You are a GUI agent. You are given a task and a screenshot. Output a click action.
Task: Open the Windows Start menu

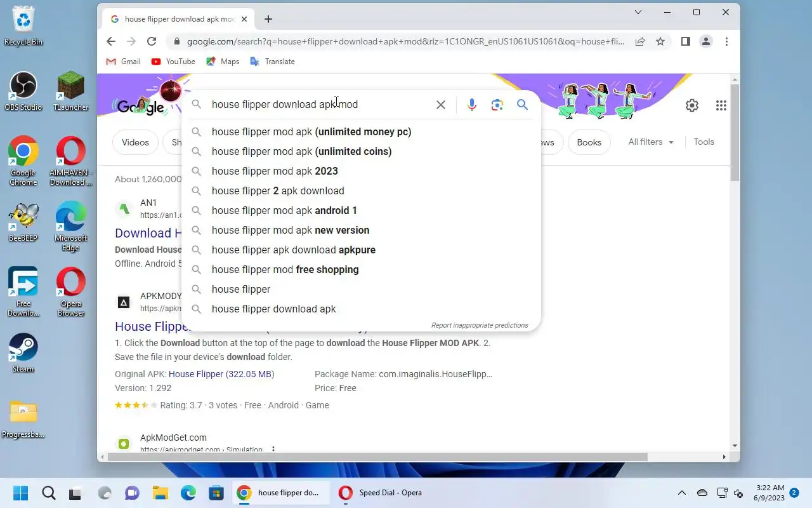[x=20, y=493]
